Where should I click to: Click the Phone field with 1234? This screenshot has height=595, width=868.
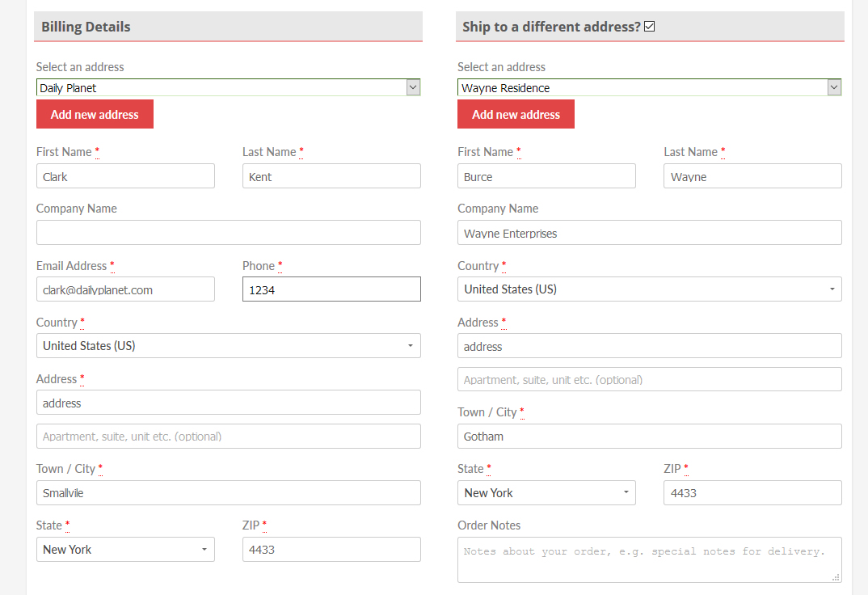pyautogui.click(x=331, y=289)
